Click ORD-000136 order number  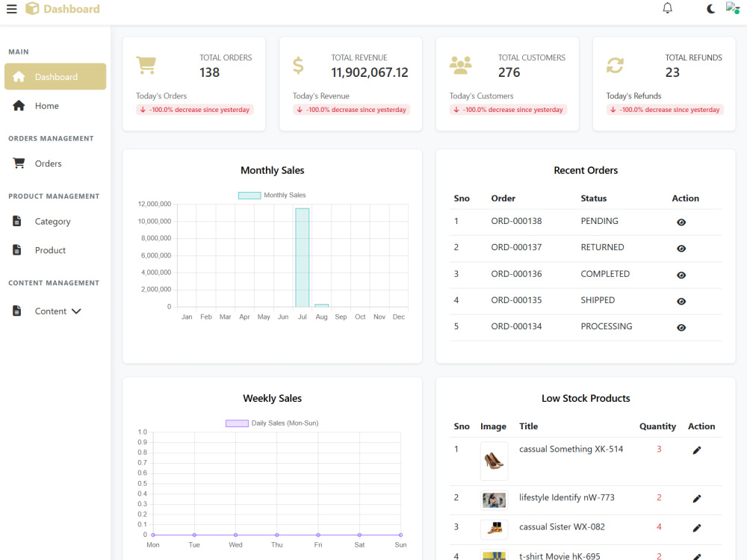(x=516, y=274)
